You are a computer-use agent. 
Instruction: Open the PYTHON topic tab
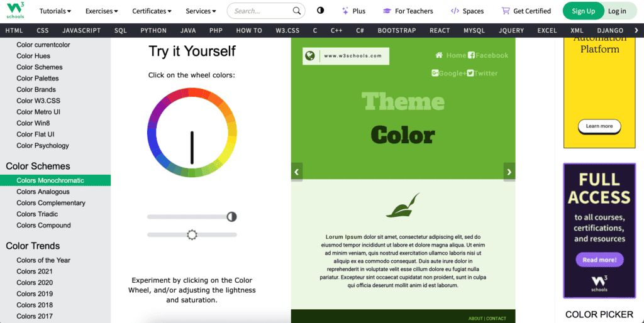tap(153, 30)
